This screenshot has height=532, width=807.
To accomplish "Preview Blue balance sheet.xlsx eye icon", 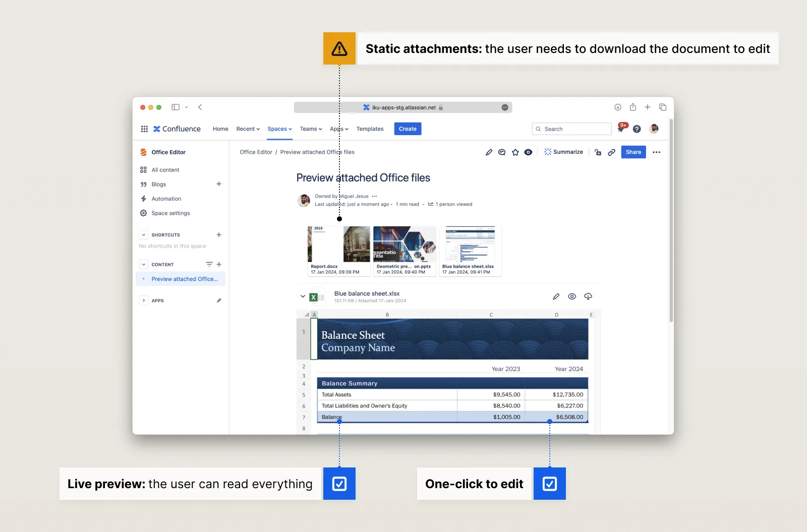I will coord(572,297).
